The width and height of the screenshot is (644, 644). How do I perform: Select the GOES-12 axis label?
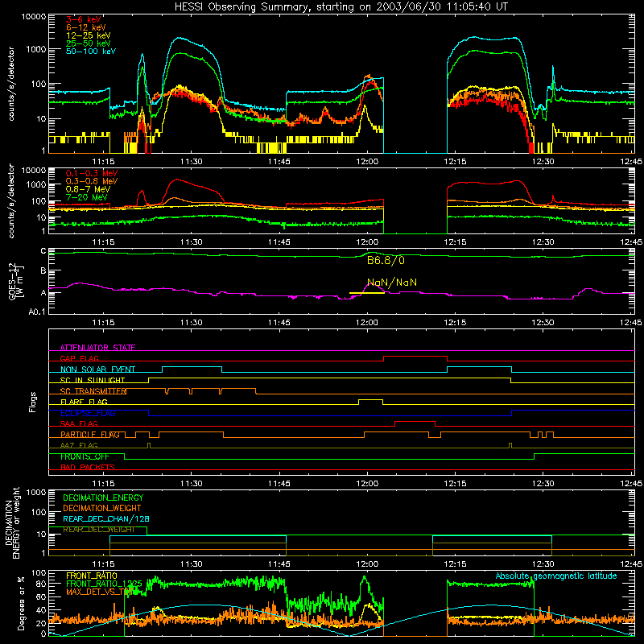click(x=16, y=281)
